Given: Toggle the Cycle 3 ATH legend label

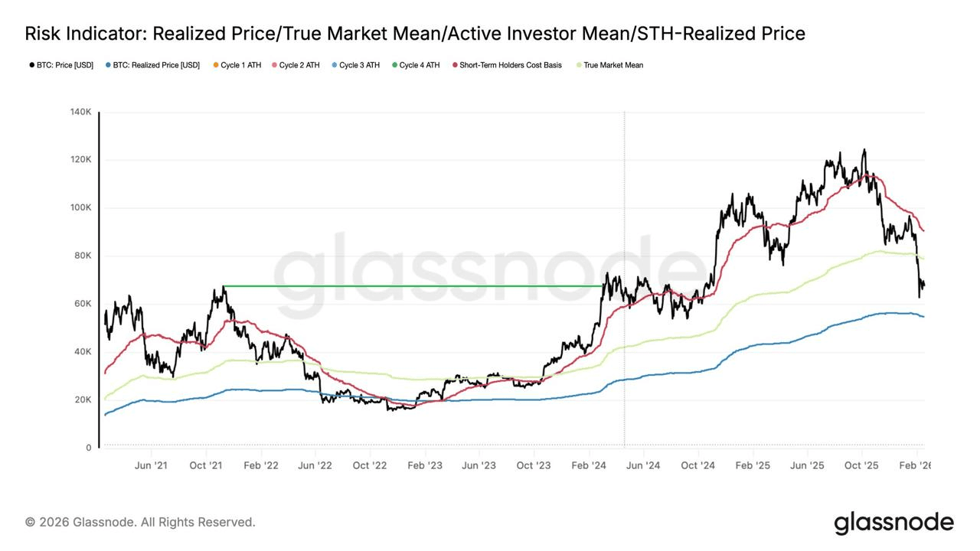Looking at the screenshot, I should [359, 66].
